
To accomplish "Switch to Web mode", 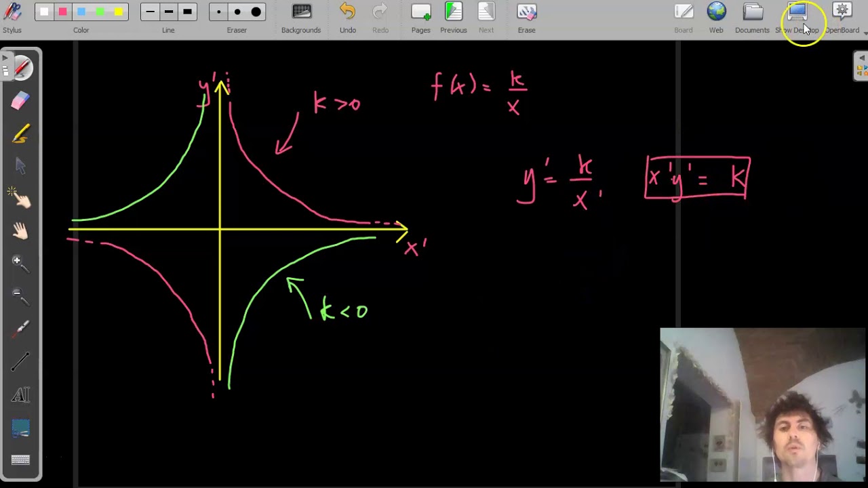I will tap(716, 18).
